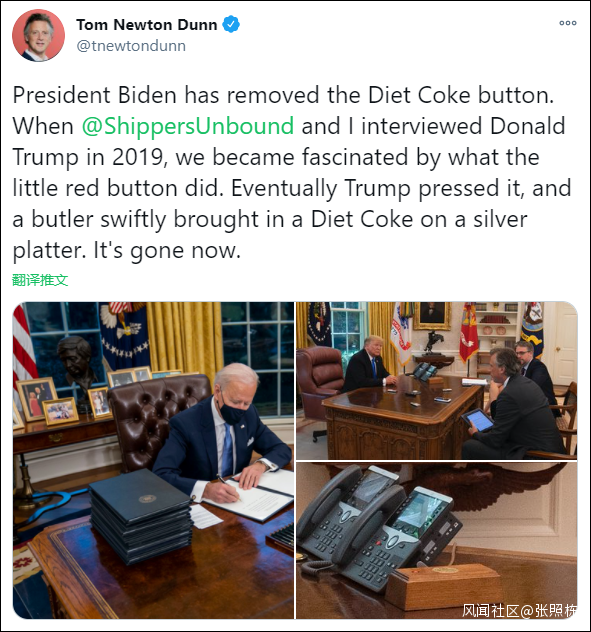Click the wooden box beside the phones
The image size is (591, 632).
(445, 586)
